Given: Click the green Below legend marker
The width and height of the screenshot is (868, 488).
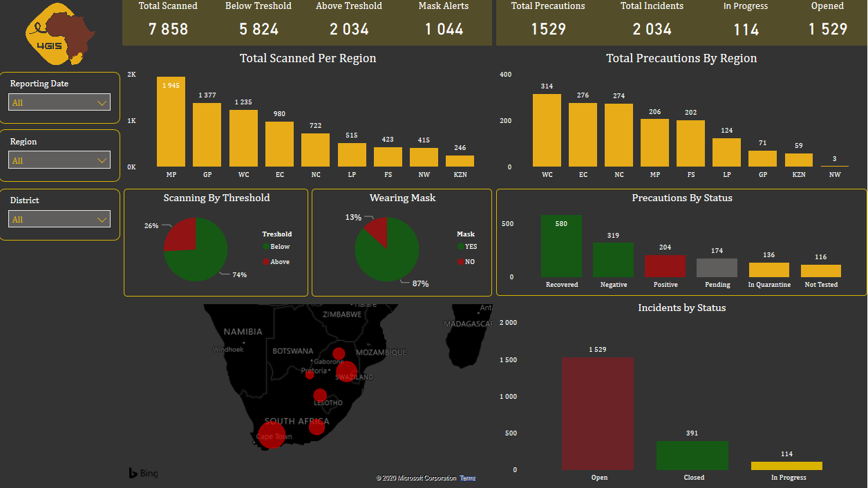Looking at the screenshot, I should pyautogui.click(x=266, y=247).
